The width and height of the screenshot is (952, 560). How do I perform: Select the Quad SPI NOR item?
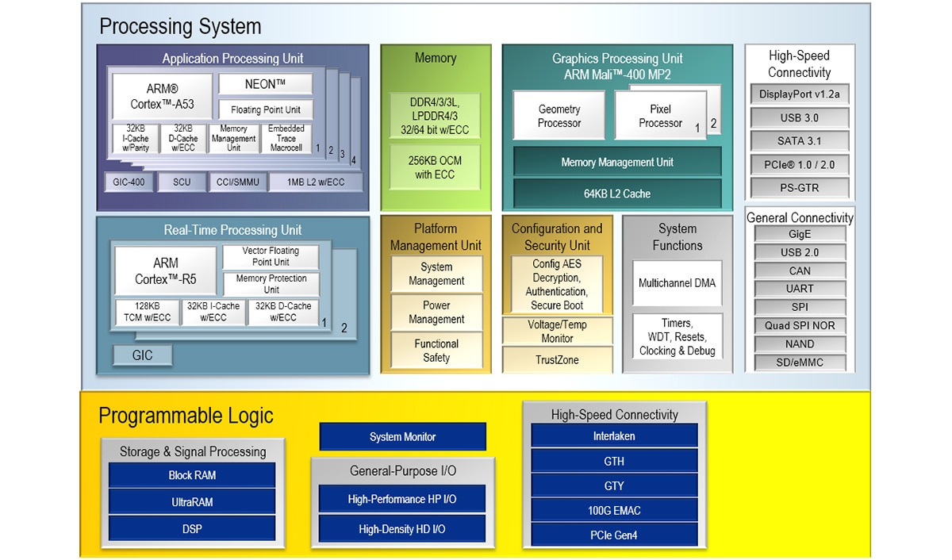(x=799, y=326)
